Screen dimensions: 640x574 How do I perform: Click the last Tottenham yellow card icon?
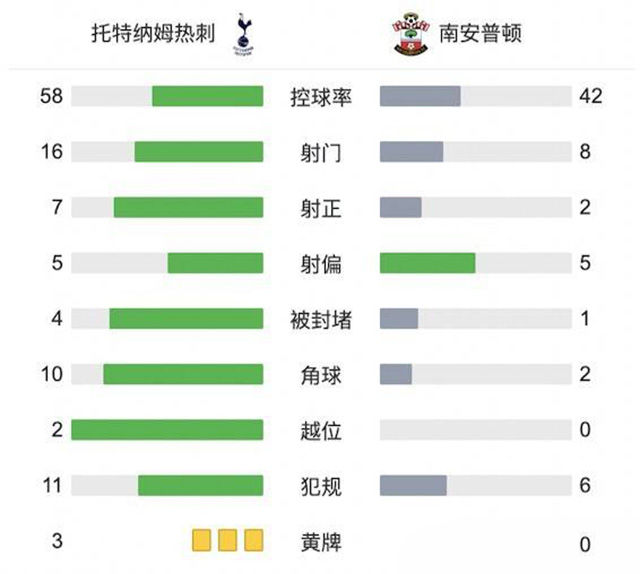(x=253, y=541)
